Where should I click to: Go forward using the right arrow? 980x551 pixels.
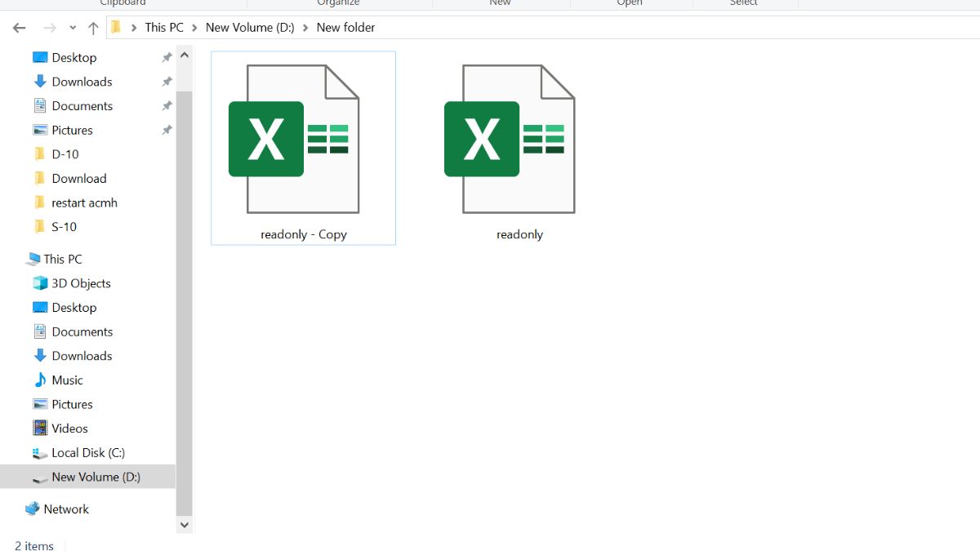pos(50,28)
